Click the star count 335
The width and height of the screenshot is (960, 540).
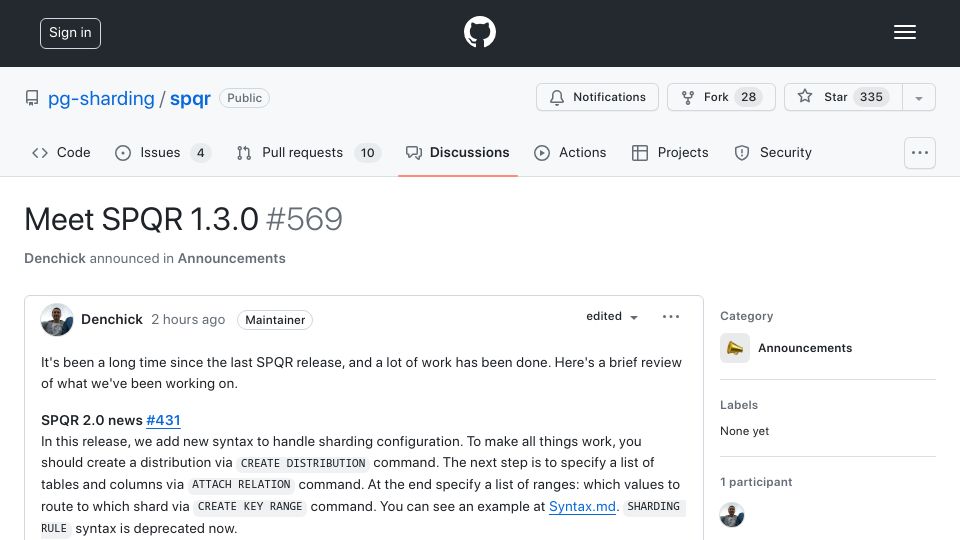pyautogui.click(x=871, y=97)
